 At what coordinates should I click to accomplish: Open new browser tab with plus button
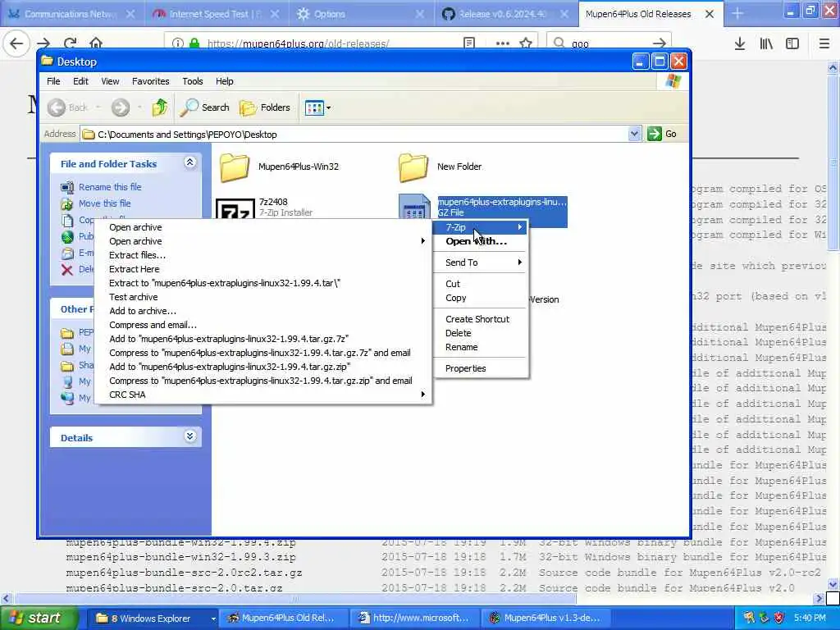click(x=737, y=14)
